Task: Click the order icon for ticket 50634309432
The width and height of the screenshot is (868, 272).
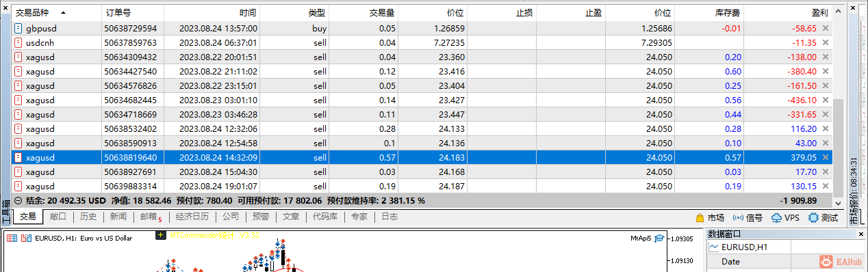Action: tap(18, 57)
